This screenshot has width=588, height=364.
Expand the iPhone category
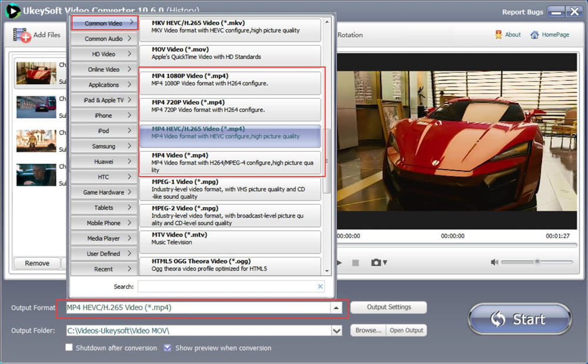pyautogui.click(x=104, y=115)
